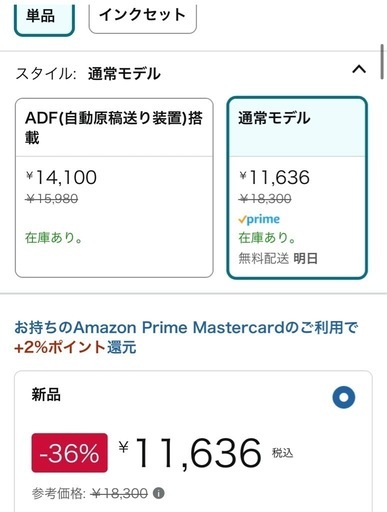Click the ¥14,100 price on ADF card
This screenshot has height=512, width=387.
[61, 177]
